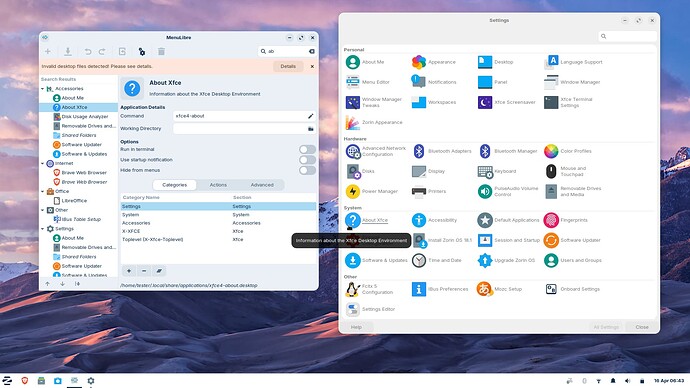This screenshot has height=388, width=690.
Task: Switch to the Actions tab
Action: pos(218,185)
